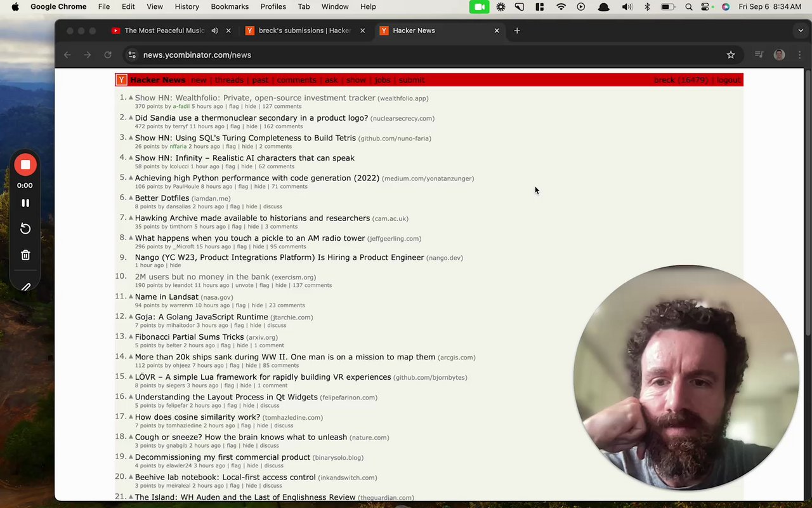Image resolution: width=812 pixels, height=508 pixels.
Task: Open the Decommissioning my first commercial product story
Action: (223, 457)
